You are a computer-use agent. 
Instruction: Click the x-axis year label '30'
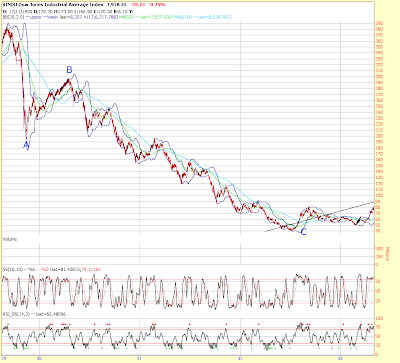39,359
